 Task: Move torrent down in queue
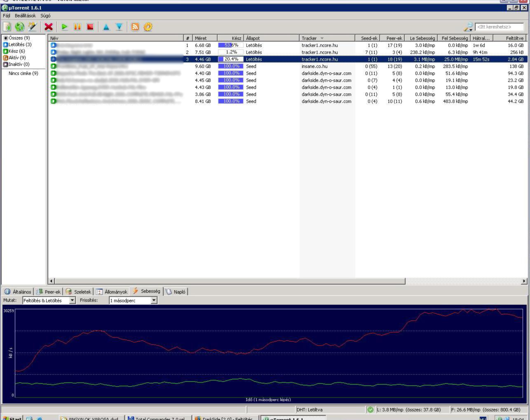pyautogui.click(x=119, y=27)
